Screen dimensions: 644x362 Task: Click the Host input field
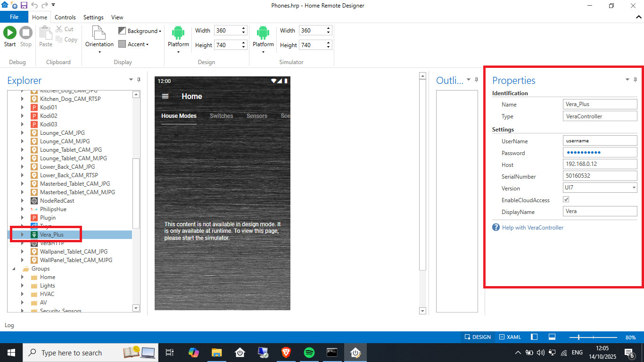[x=600, y=165]
